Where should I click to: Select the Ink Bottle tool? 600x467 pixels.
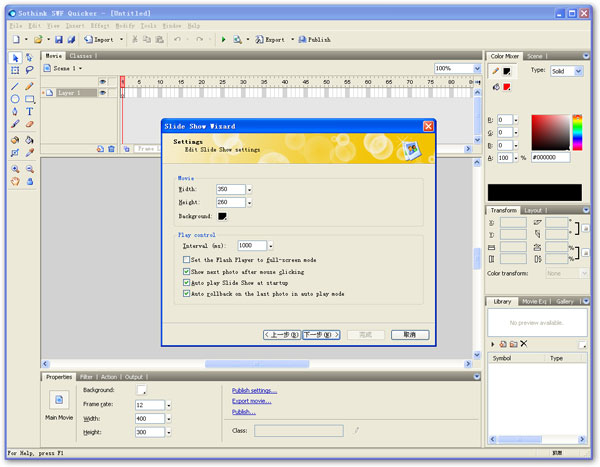tap(15, 140)
